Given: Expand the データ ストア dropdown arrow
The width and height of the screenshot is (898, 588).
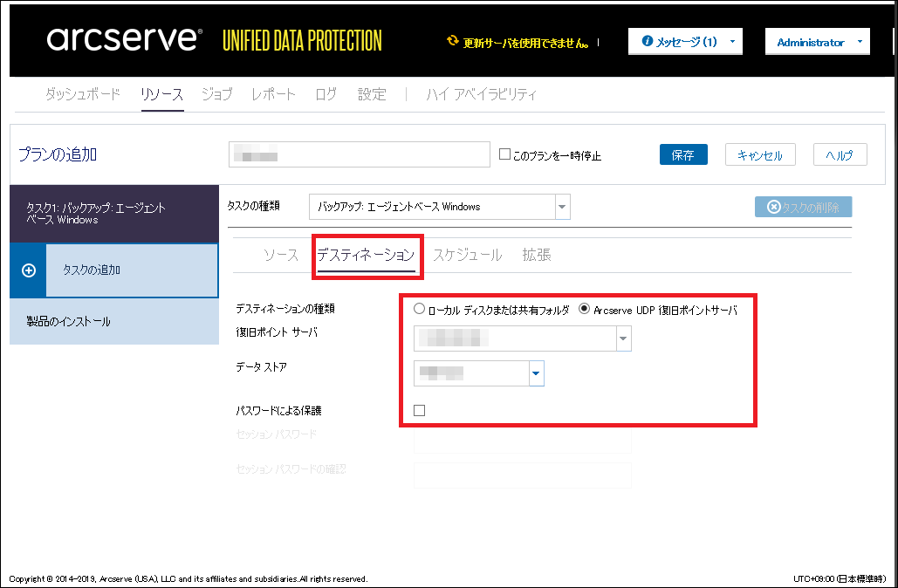Looking at the screenshot, I should coord(536,373).
